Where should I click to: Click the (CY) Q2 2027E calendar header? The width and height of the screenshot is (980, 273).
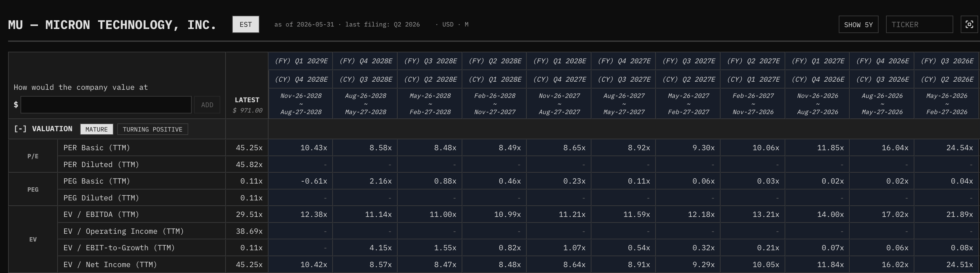(x=688, y=79)
